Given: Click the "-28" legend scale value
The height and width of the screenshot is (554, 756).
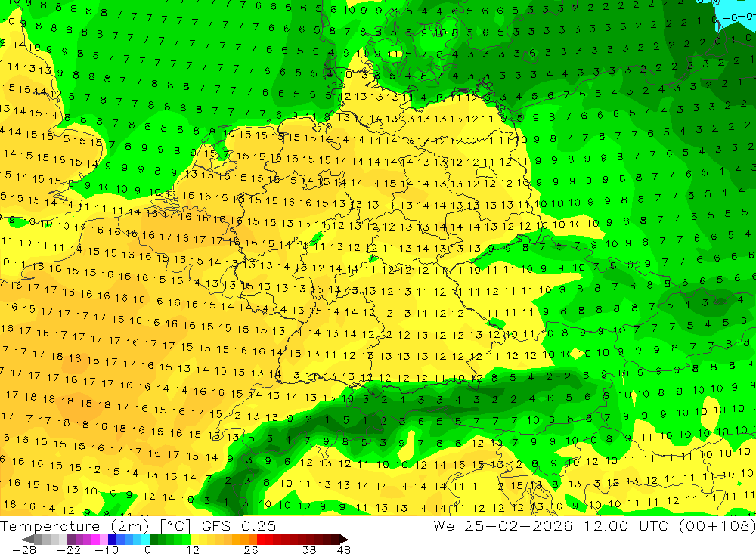Looking at the screenshot, I should click(23, 549).
